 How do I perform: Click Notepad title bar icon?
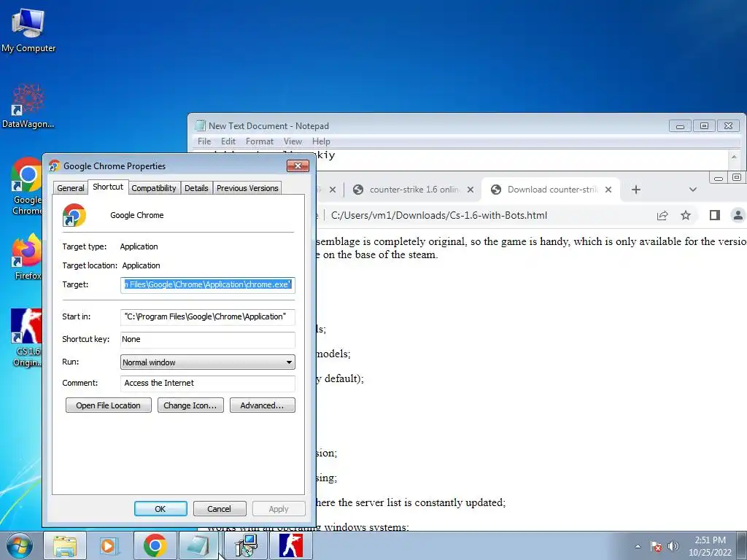(201, 125)
